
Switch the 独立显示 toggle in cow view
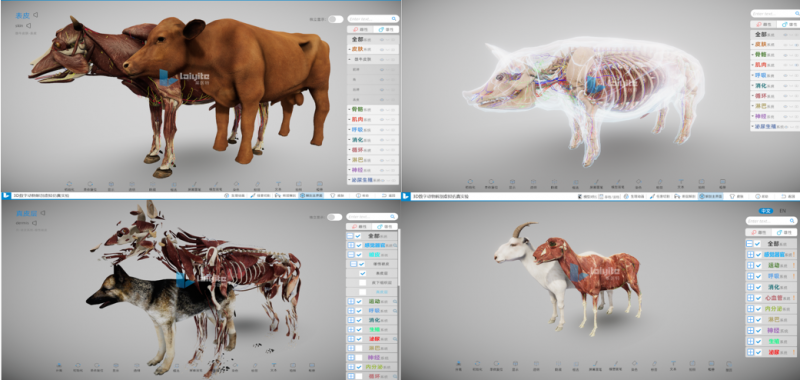coord(335,19)
